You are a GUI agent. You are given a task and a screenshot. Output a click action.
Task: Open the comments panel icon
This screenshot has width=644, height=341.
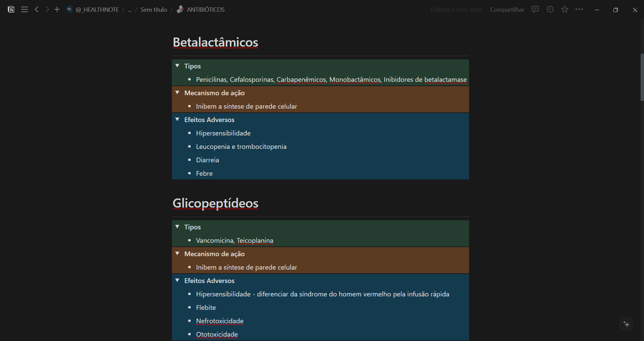click(535, 9)
